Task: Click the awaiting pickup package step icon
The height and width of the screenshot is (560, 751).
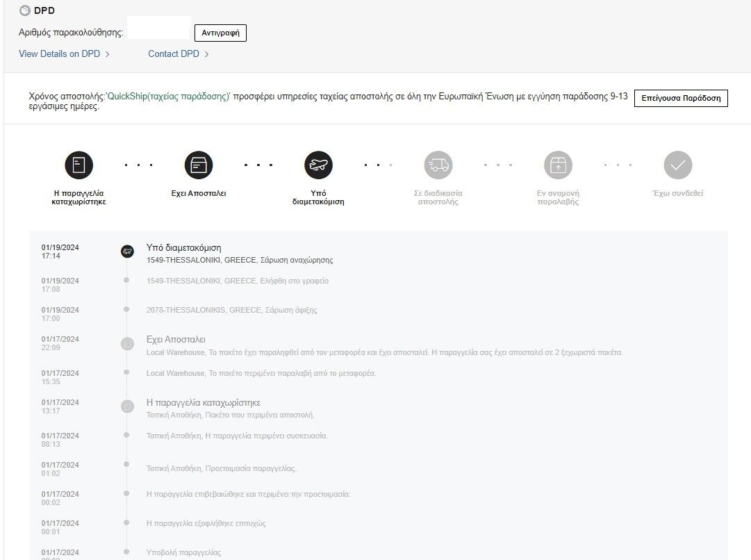Action: click(x=558, y=165)
